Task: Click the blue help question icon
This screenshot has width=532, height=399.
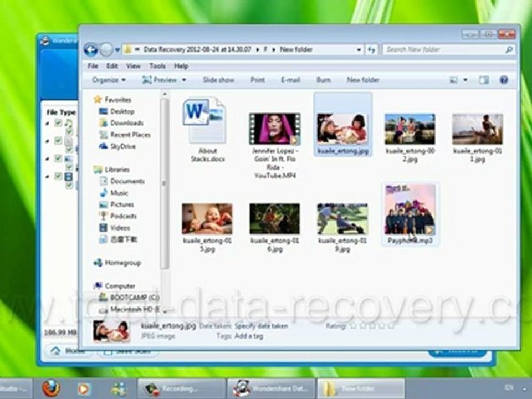Action: [504, 80]
